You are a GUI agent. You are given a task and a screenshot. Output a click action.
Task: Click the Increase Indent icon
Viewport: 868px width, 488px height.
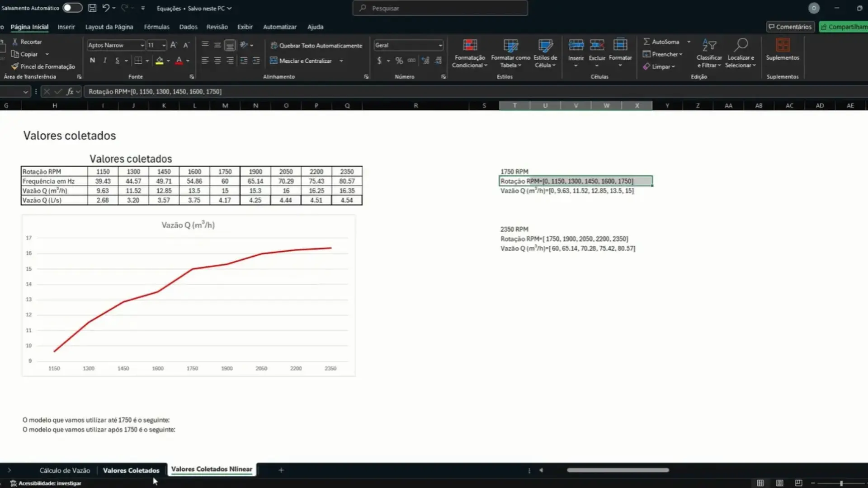(256, 61)
